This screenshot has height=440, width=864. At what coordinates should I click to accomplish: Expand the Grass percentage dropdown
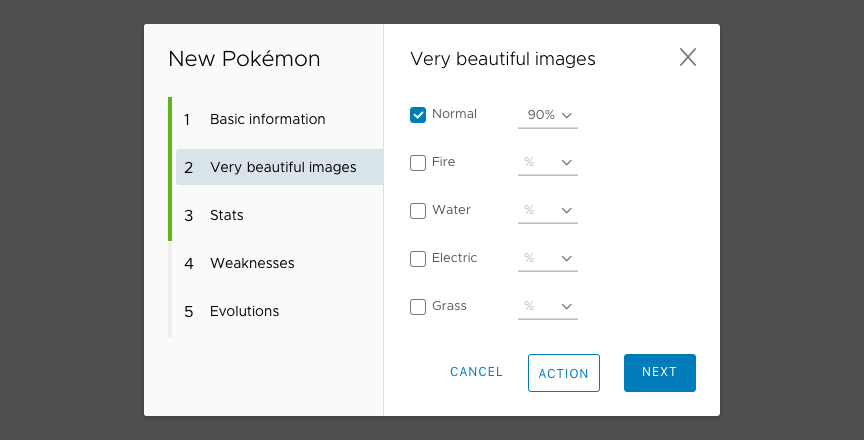pyautogui.click(x=548, y=307)
